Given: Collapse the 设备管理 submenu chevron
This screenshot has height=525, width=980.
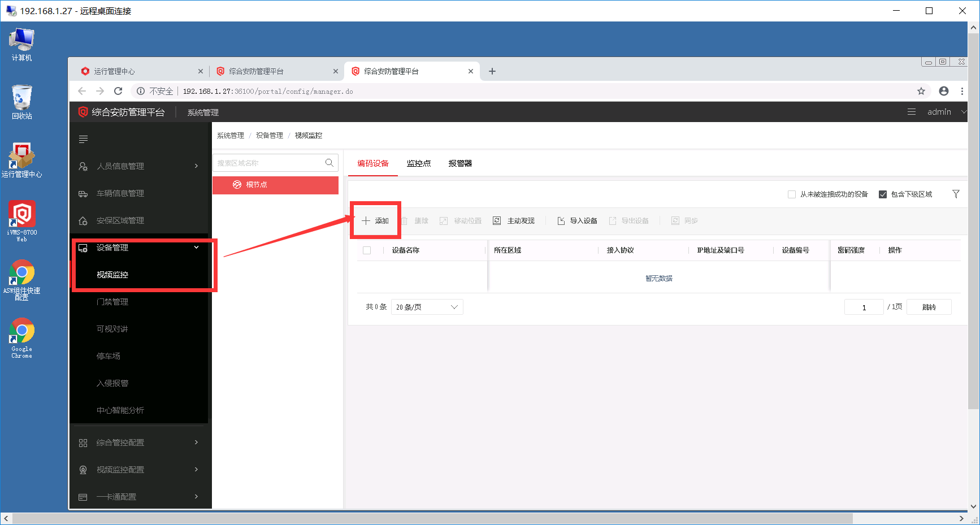Looking at the screenshot, I should [196, 248].
